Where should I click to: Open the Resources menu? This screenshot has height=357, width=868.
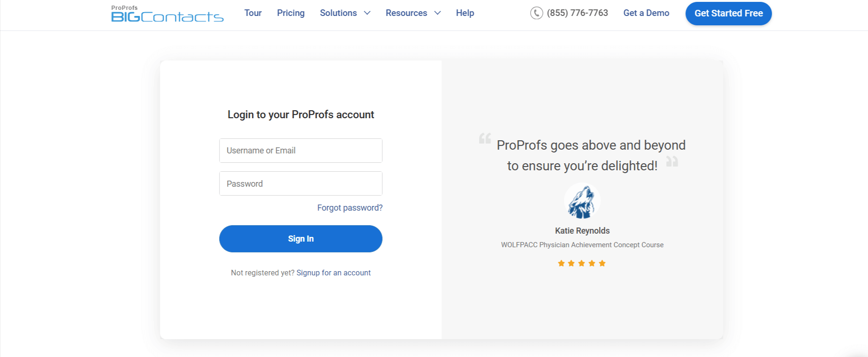[406, 13]
